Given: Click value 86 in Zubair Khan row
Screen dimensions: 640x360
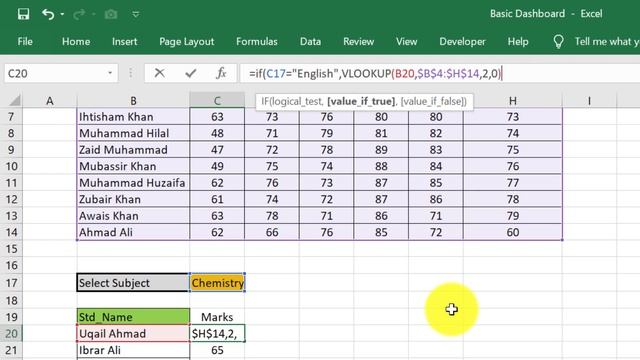Looking at the screenshot, I should (x=436, y=199).
